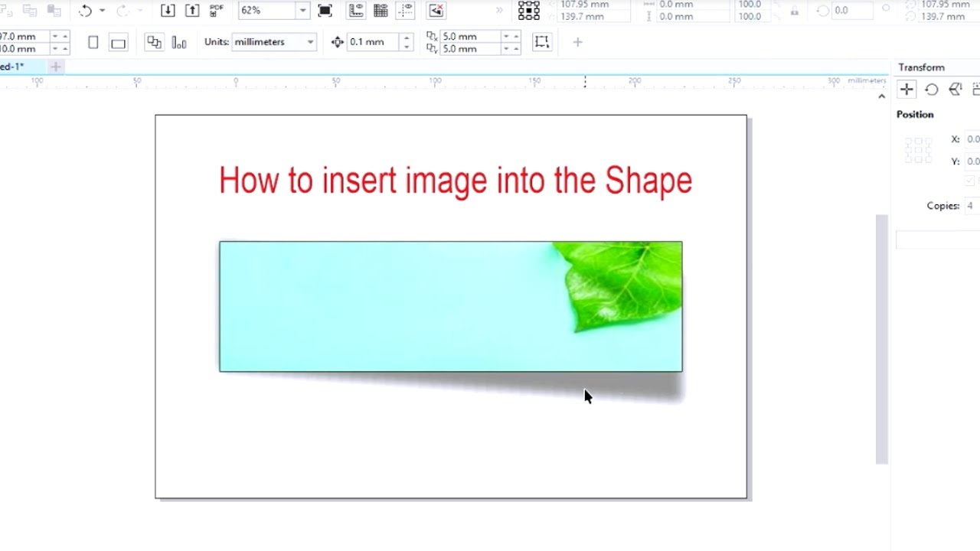This screenshot has height=551, width=980.
Task: Click the Import icon
Action: 168,11
